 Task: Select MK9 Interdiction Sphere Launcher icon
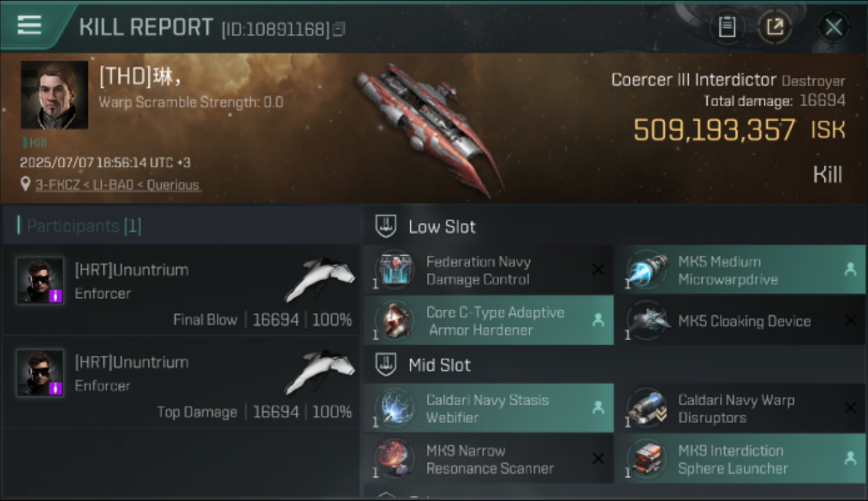(646, 459)
